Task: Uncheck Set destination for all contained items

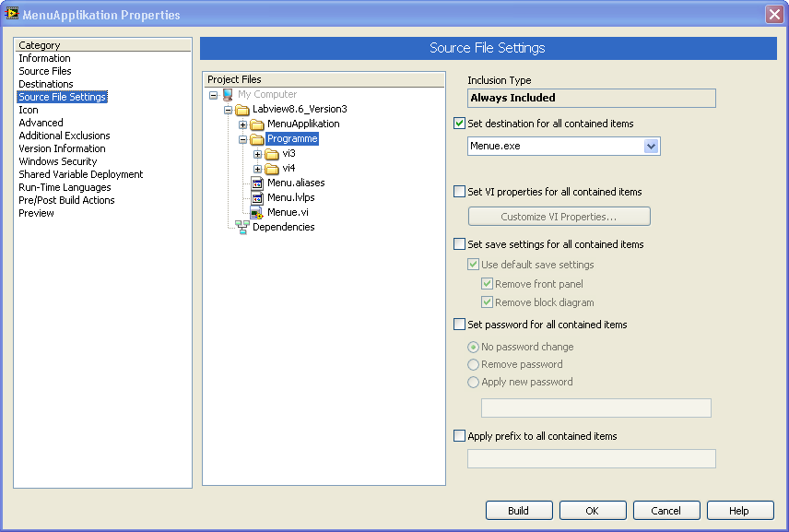Action: tap(460, 124)
